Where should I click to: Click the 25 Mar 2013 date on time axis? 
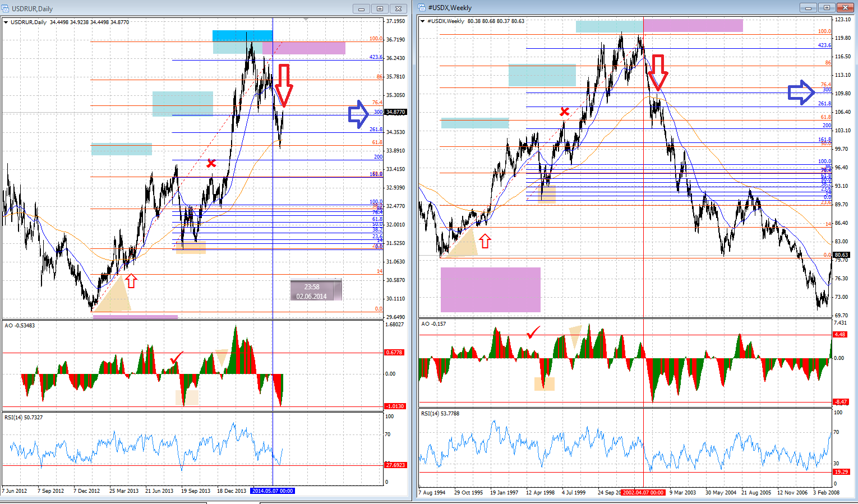coord(124,491)
